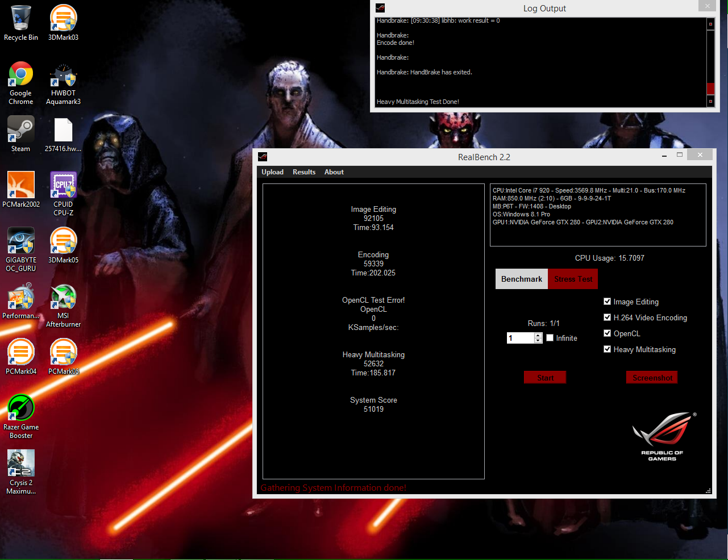Minimize the RealBench window
728x560 pixels.
point(664,156)
